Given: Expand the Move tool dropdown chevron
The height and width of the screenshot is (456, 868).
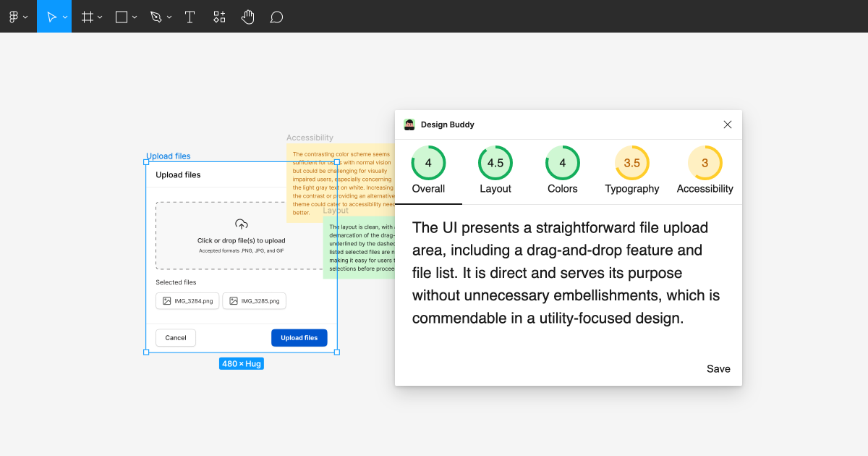Looking at the screenshot, I should [65, 17].
